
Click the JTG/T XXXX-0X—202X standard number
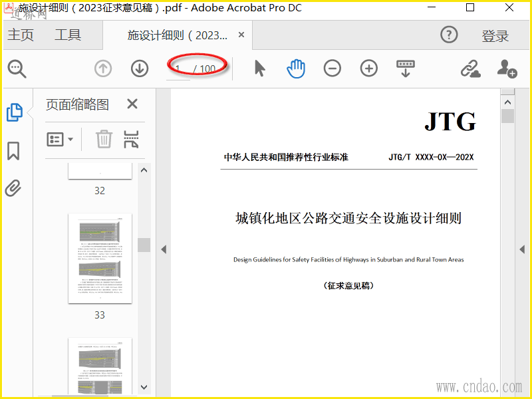(431, 157)
